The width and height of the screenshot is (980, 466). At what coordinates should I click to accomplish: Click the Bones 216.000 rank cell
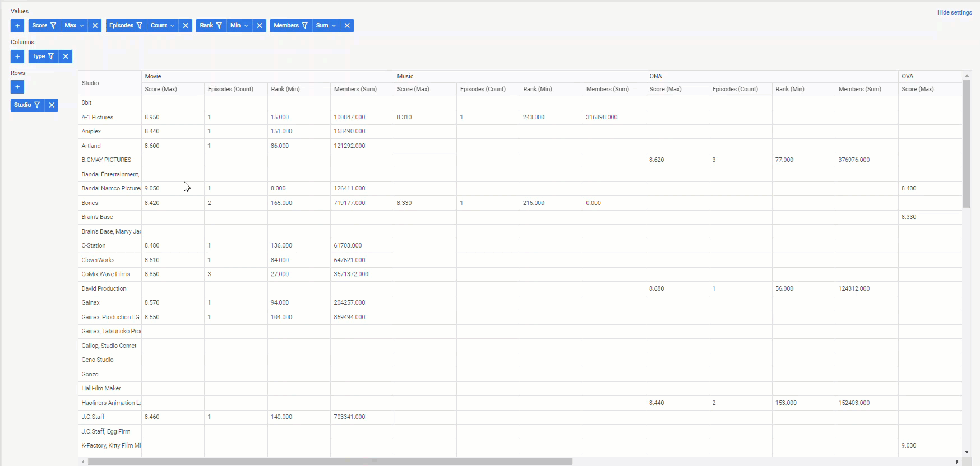551,203
